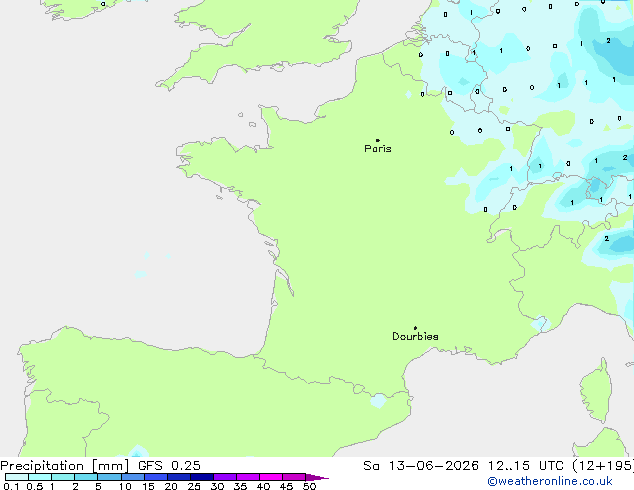Click the '(12+195)' forecast offset text
This screenshot has height=490, width=634.
pos(603,466)
